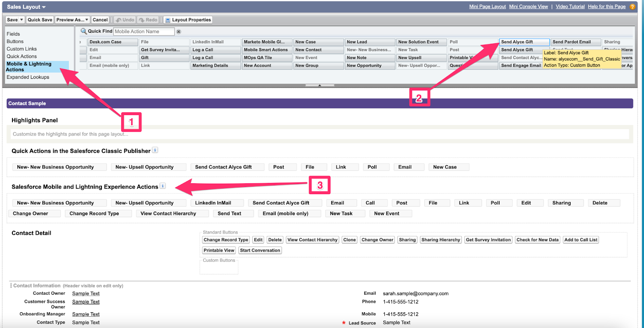Select New Solution Event palette item
This screenshot has height=328, width=644.
point(421,42)
